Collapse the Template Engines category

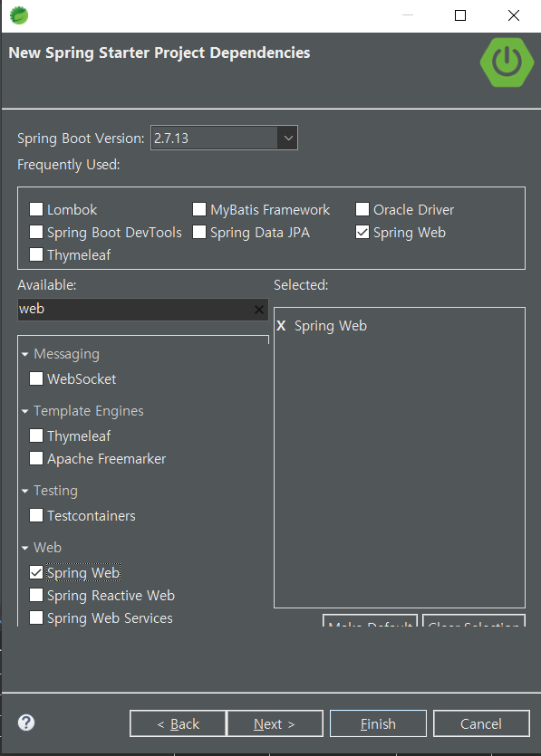(x=25, y=411)
